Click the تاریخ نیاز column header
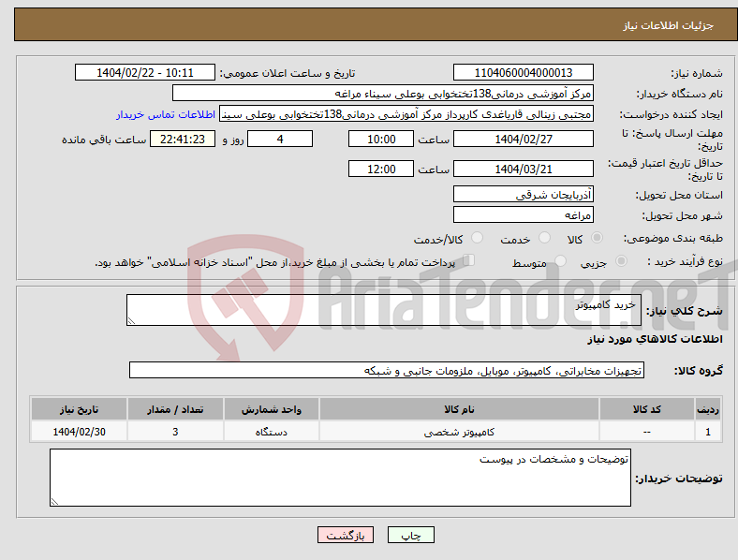Image resolution: width=738 pixels, height=560 pixels. [x=79, y=409]
